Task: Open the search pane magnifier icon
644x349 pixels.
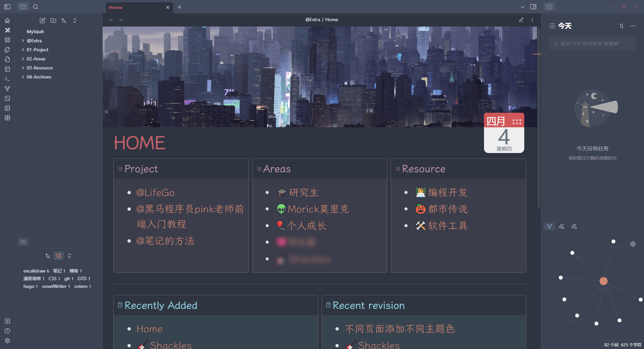Action: click(x=36, y=7)
